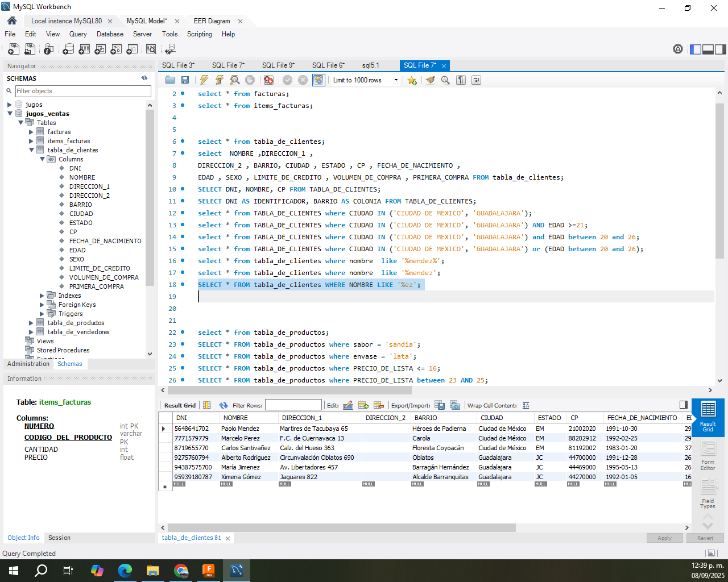Click the Filter Rows input field
Viewport: 728px width, 582px height.
coord(293,405)
